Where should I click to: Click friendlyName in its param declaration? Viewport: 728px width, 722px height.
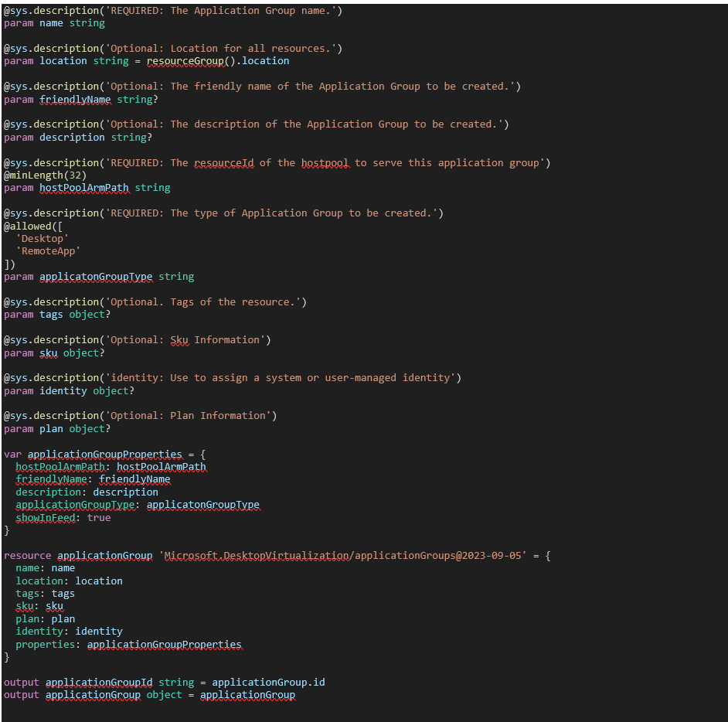pos(75,99)
